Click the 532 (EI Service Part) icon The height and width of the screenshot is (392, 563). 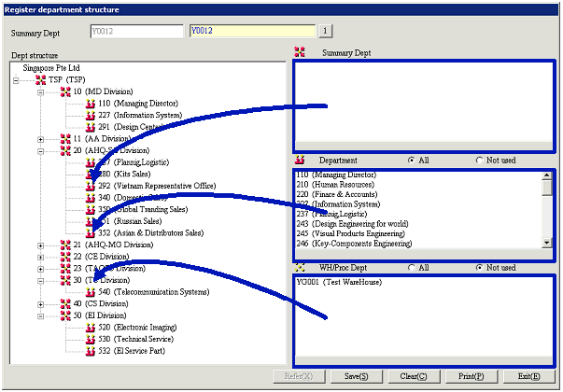tap(90, 351)
